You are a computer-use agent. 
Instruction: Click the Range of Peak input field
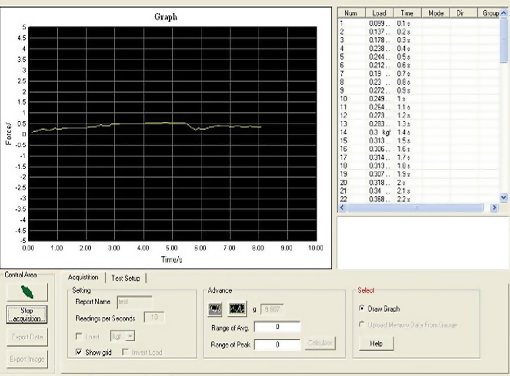click(277, 344)
